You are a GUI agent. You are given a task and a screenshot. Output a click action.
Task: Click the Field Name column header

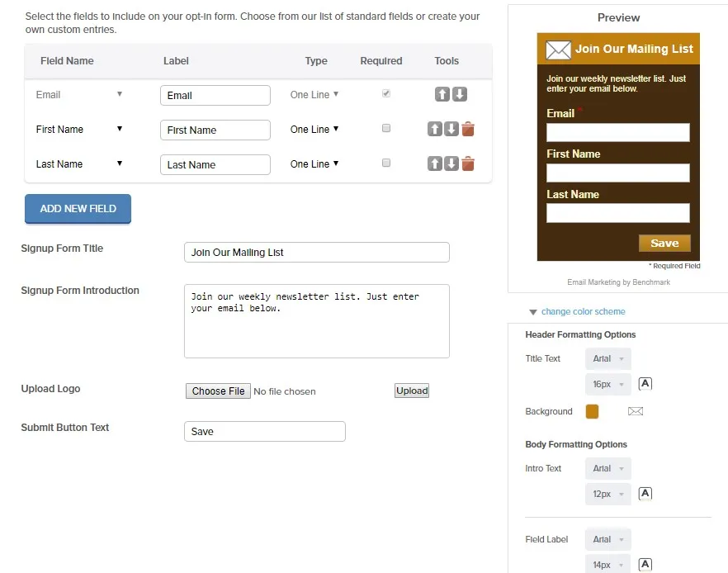67,61
